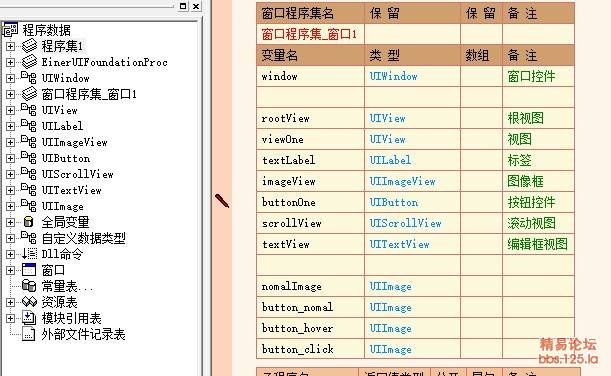The height and width of the screenshot is (376, 611).
Task: Click the UIScrollView type cell in table
Action: click(413, 223)
